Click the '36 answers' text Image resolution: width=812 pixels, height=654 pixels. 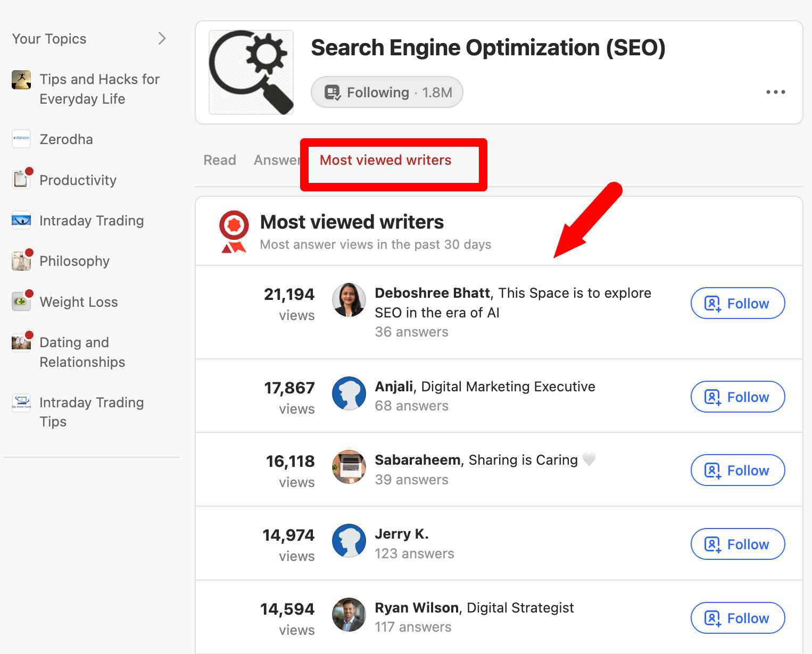[411, 332]
